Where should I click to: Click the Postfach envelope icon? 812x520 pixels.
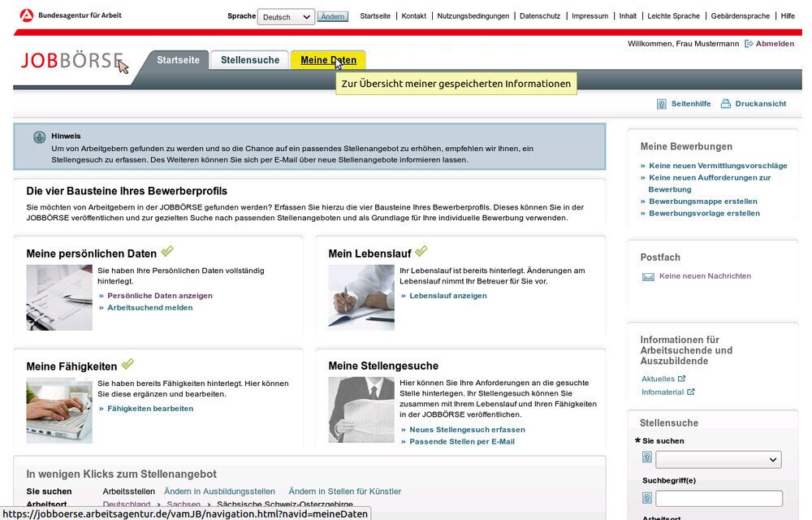[648, 276]
